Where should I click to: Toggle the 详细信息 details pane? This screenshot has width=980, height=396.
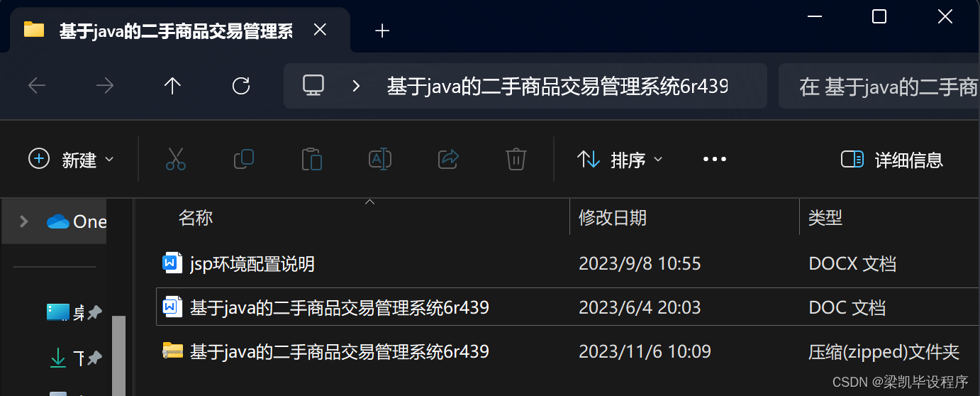[892, 160]
